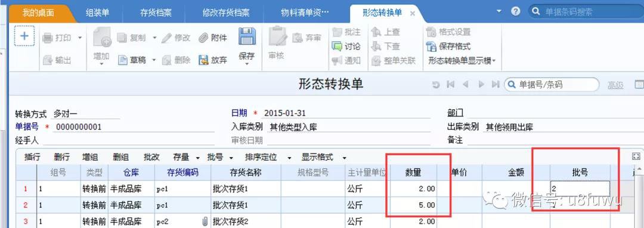
Task: Click the refresh arrow beside navigation
Action: (x=436, y=85)
